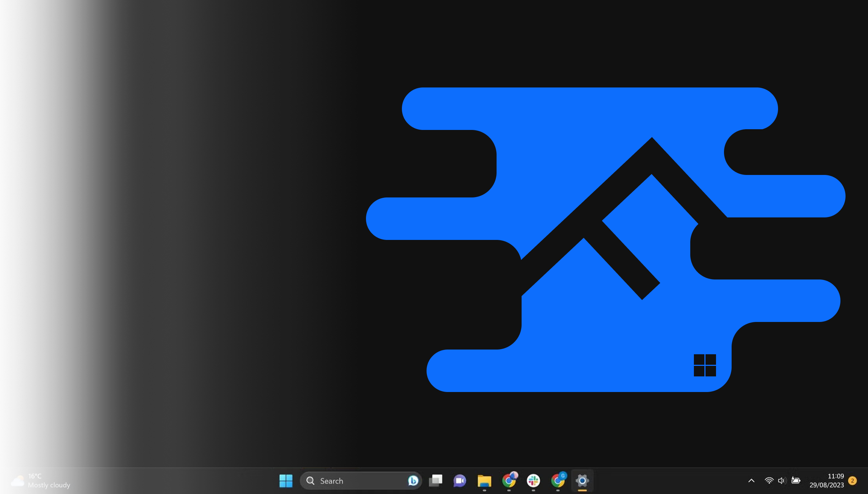Viewport: 868px width, 494px height.
Task: Click the speaker volume tray icon
Action: click(x=782, y=481)
